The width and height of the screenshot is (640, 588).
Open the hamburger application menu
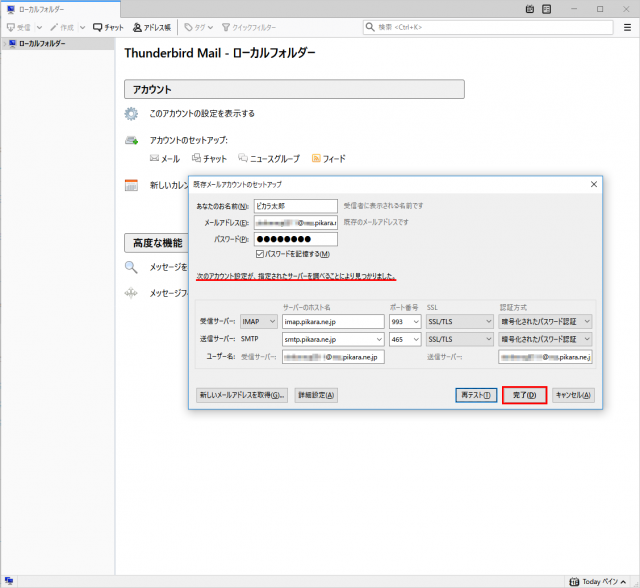coord(628,27)
